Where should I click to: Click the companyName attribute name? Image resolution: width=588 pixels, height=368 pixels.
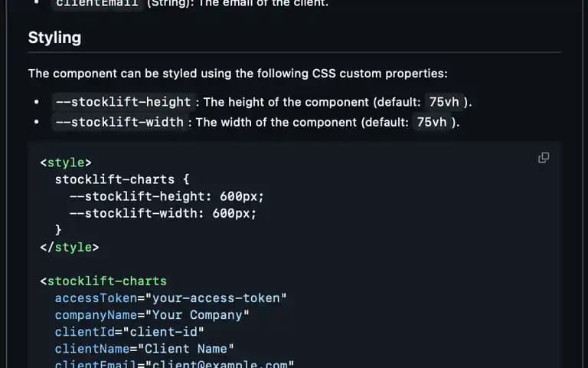coord(96,315)
